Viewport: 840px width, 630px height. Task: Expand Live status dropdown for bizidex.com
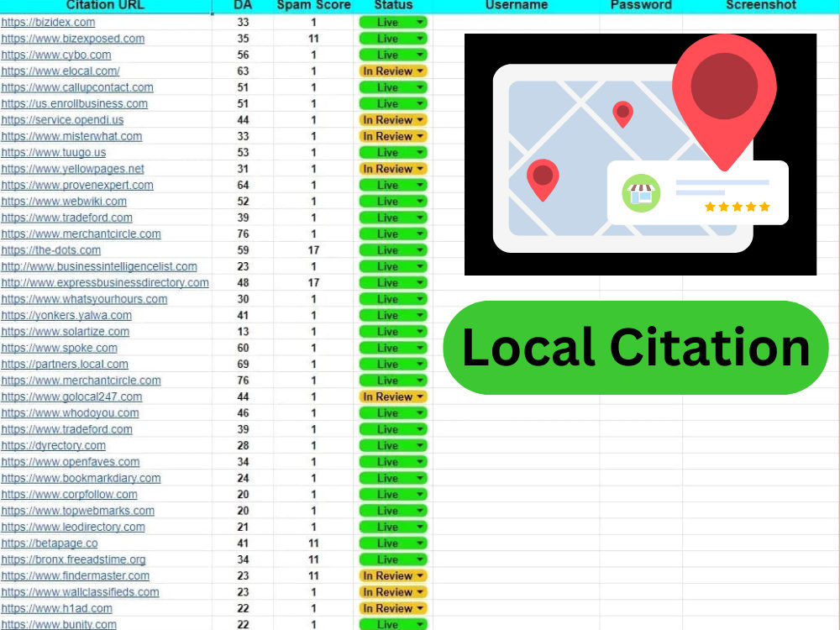tap(421, 23)
